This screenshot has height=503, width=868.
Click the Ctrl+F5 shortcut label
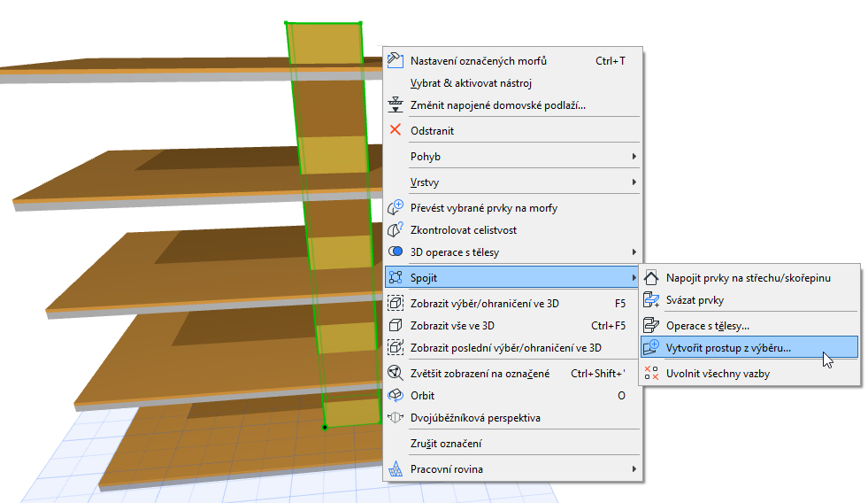coord(608,325)
